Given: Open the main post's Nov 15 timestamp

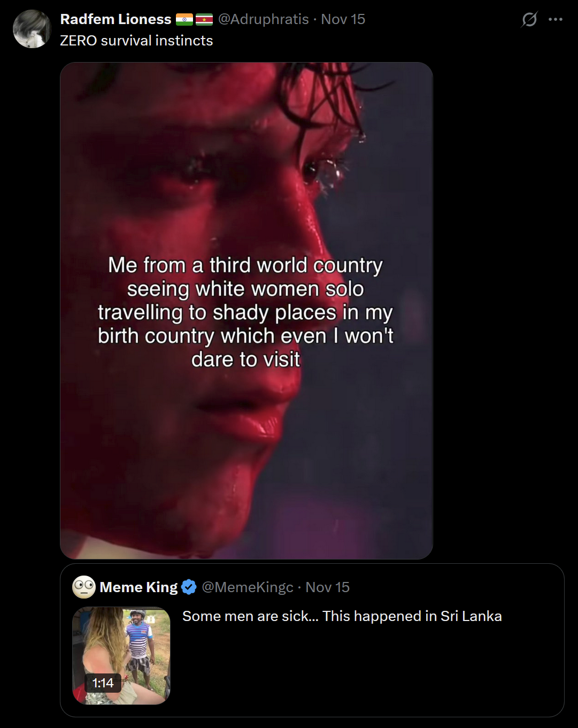Looking at the screenshot, I should [343, 20].
